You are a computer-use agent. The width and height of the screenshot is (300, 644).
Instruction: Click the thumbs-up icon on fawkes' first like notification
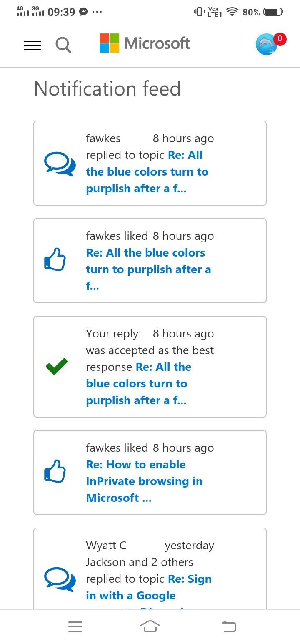pos(55,259)
